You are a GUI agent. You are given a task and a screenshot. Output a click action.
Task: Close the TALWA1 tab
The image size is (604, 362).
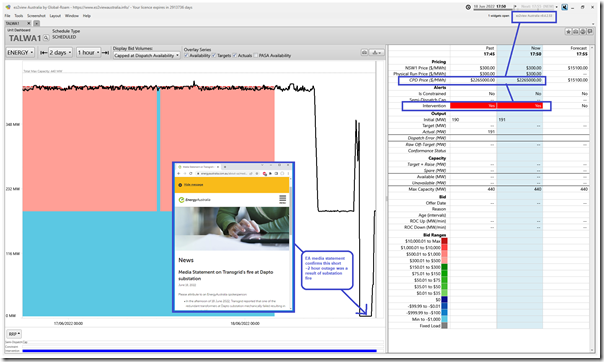[29, 23]
